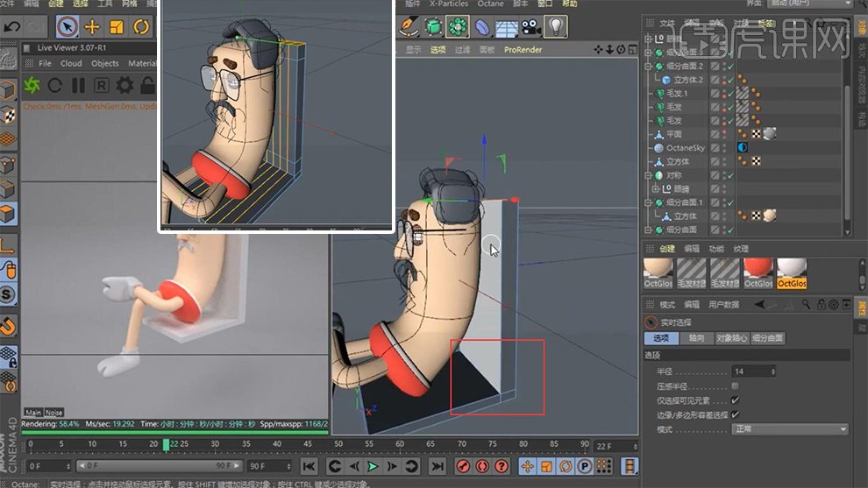868x488 pixels.
Task: Click the Undo arrow icon
Action: (x=11, y=26)
